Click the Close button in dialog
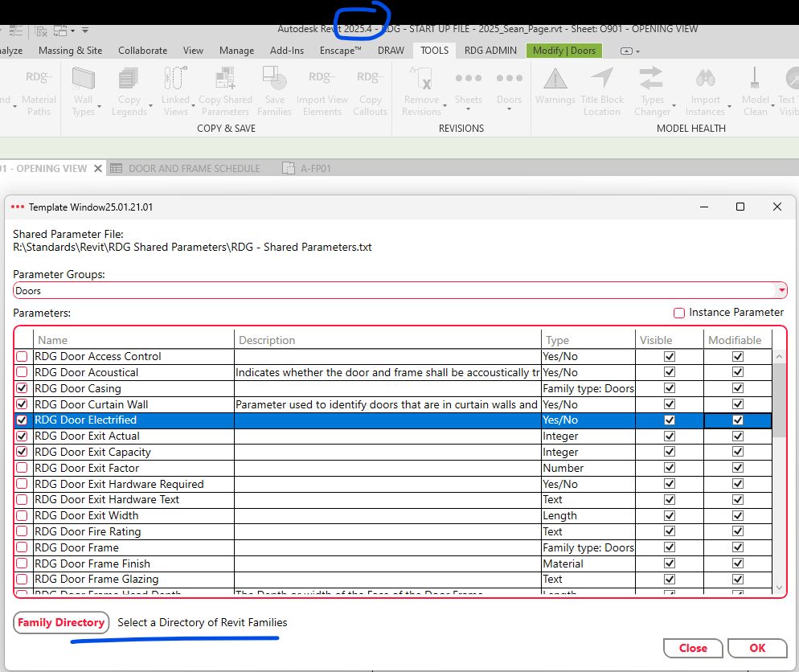Screen dimensions: 799x672 (693, 648)
